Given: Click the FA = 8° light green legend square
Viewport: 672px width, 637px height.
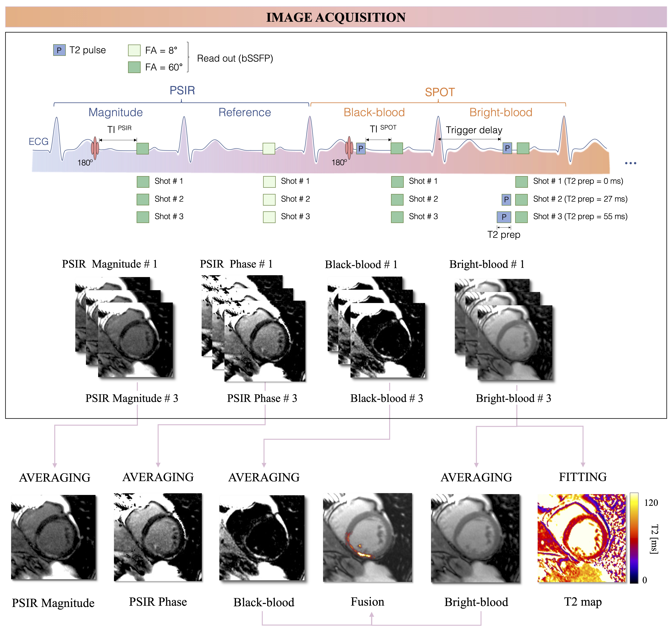Looking at the screenshot, I should [x=134, y=50].
